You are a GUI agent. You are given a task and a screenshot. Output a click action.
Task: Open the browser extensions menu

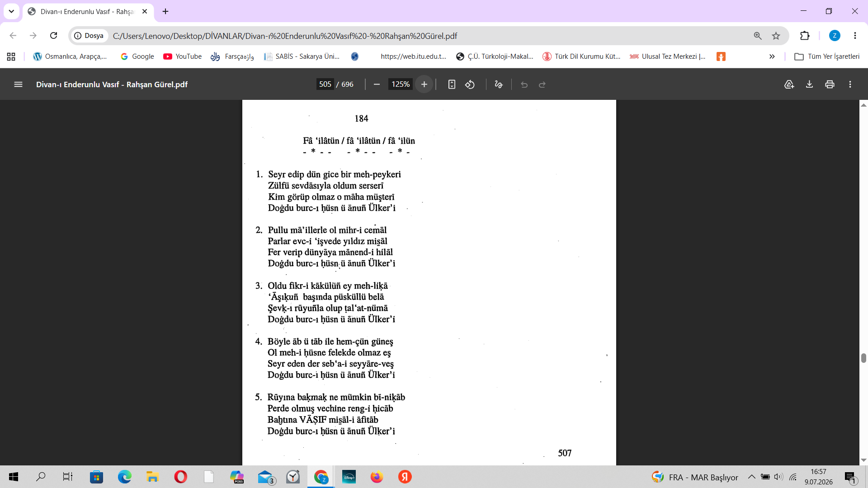coord(805,36)
